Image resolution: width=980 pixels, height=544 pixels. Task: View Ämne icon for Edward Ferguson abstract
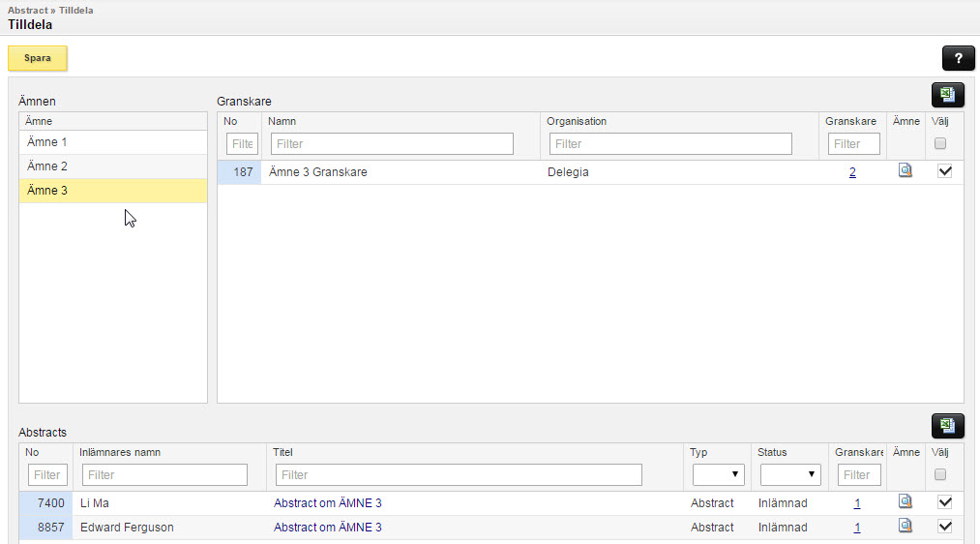coord(905,526)
